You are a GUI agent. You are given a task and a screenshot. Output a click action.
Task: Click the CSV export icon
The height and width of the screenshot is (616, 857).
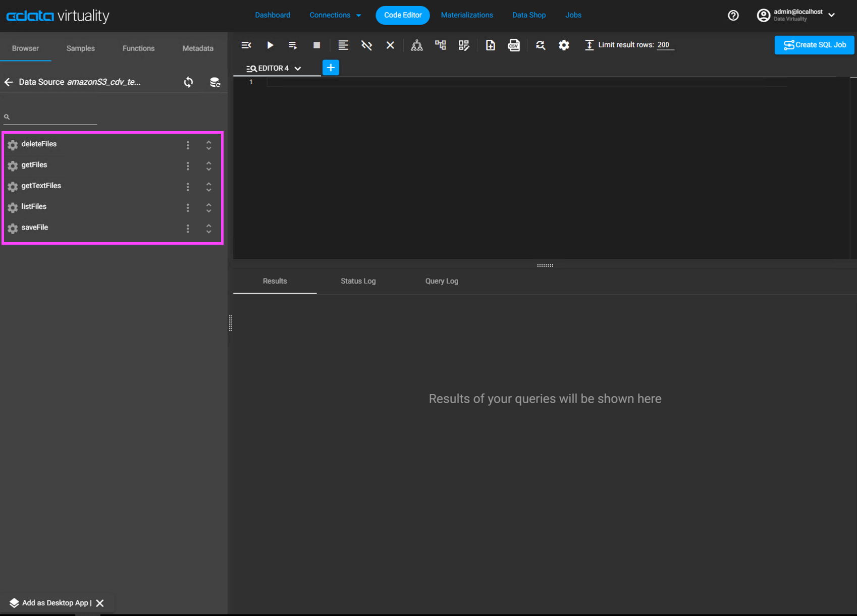(x=514, y=45)
